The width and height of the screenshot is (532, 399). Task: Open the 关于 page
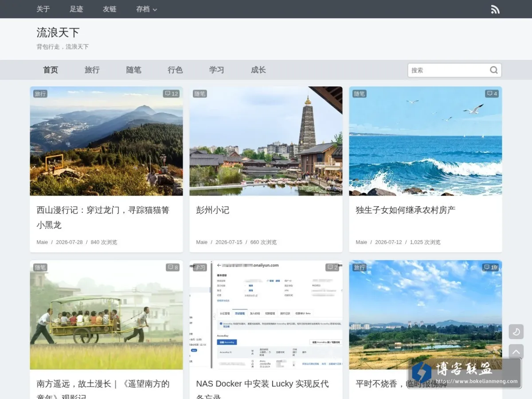tap(43, 9)
